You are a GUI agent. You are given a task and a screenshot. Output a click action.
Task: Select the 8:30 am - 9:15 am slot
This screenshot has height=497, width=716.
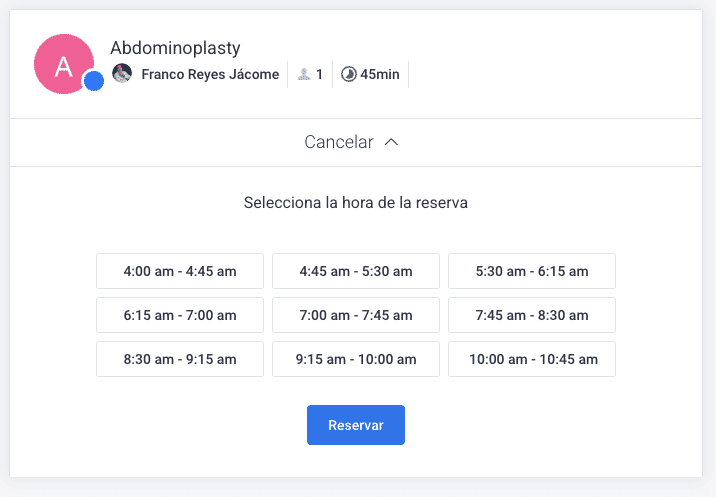[180, 359]
